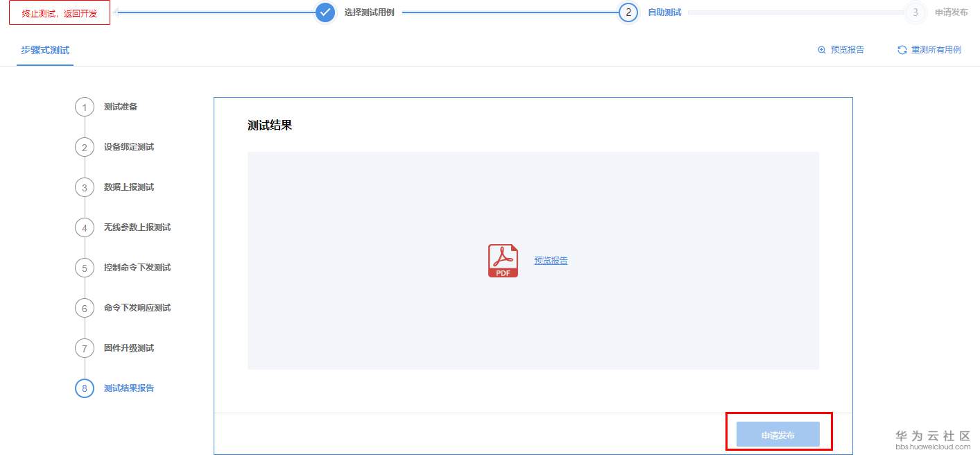Viewport: 980px width, 457px height.
Task: Open the 无线参数上报测试 step
Action: (x=137, y=227)
